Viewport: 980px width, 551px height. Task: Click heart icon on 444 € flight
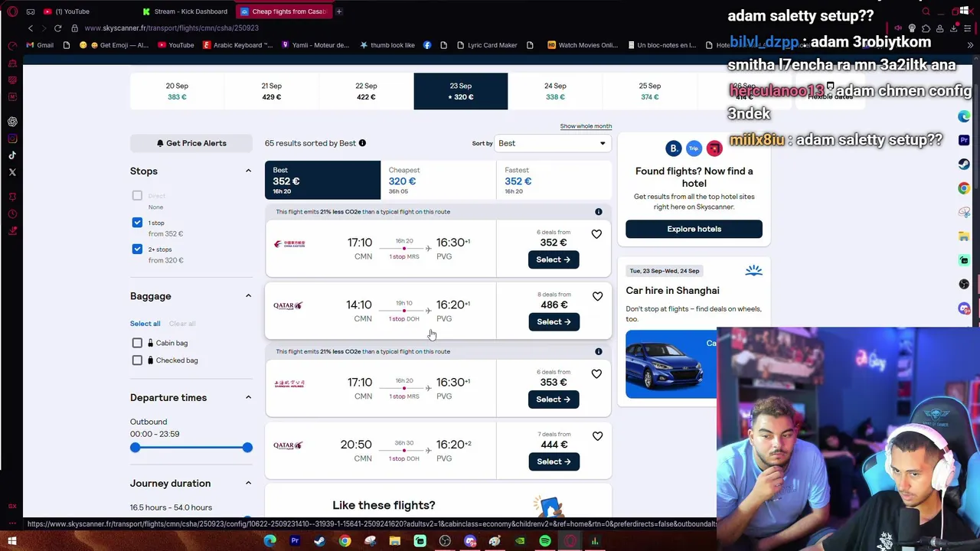(596, 436)
